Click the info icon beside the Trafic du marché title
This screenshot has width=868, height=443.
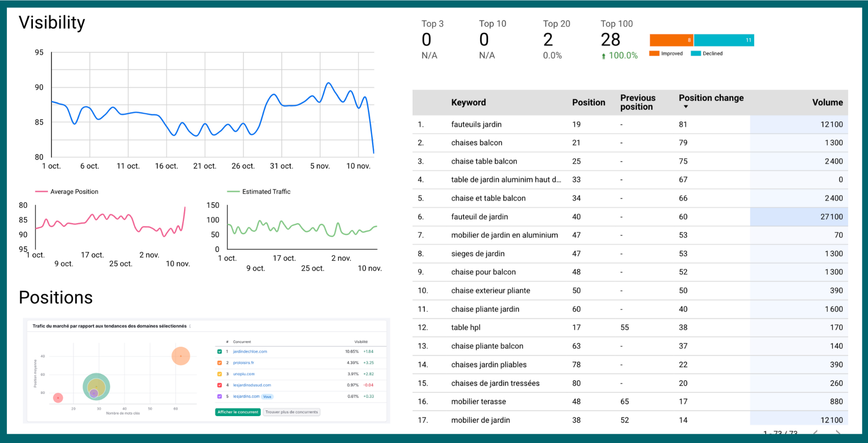190,326
